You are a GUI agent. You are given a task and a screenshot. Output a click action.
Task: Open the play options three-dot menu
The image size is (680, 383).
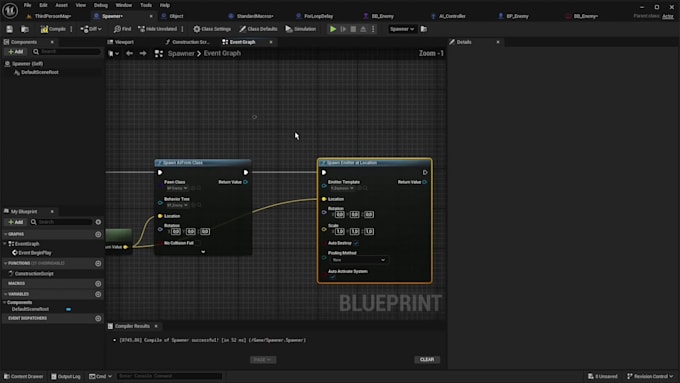373,29
